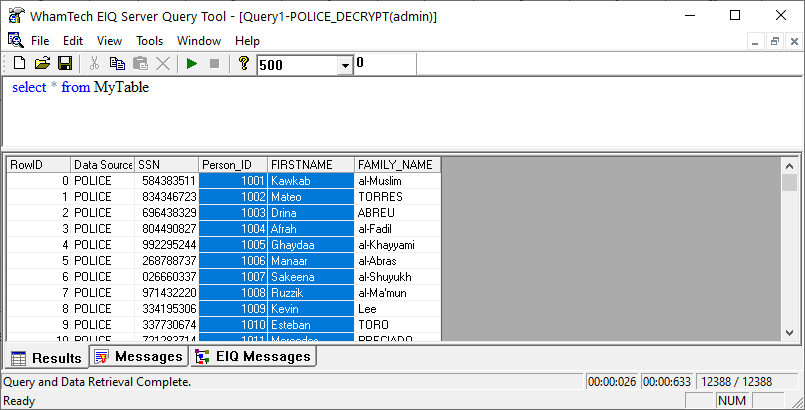Select Person_ID cell 1008

(x=233, y=292)
